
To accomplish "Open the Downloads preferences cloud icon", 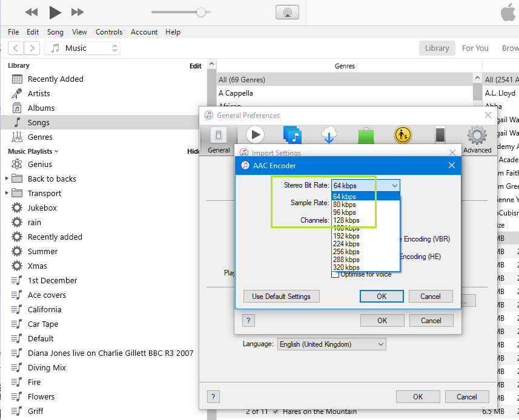I will point(329,134).
